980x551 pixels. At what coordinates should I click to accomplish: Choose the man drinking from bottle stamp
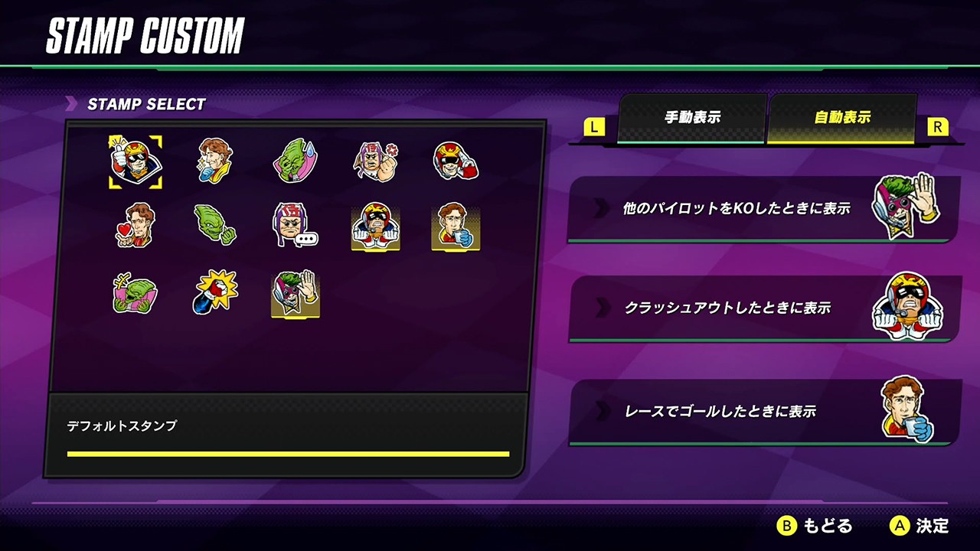(x=216, y=161)
